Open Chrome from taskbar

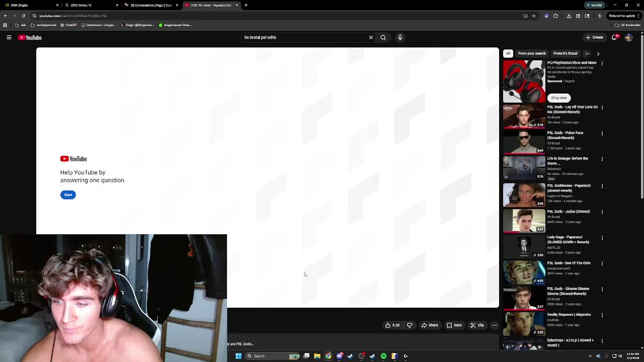tap(329, 356)
